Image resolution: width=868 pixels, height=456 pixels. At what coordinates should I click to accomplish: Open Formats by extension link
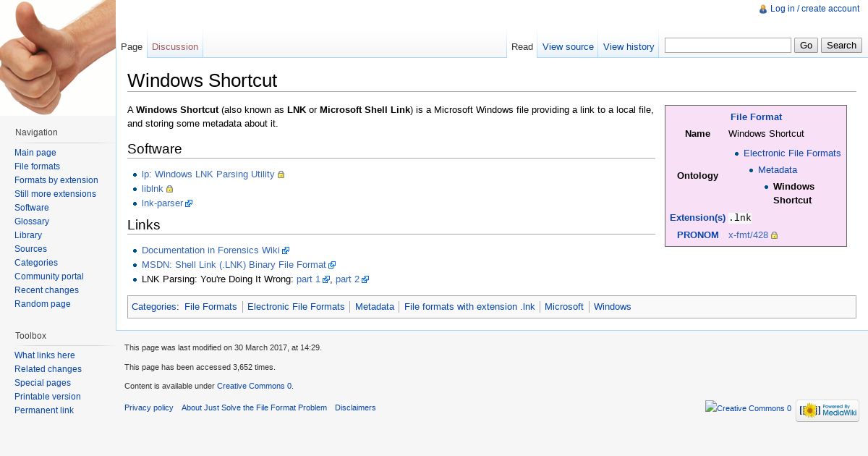click(56, 180)
